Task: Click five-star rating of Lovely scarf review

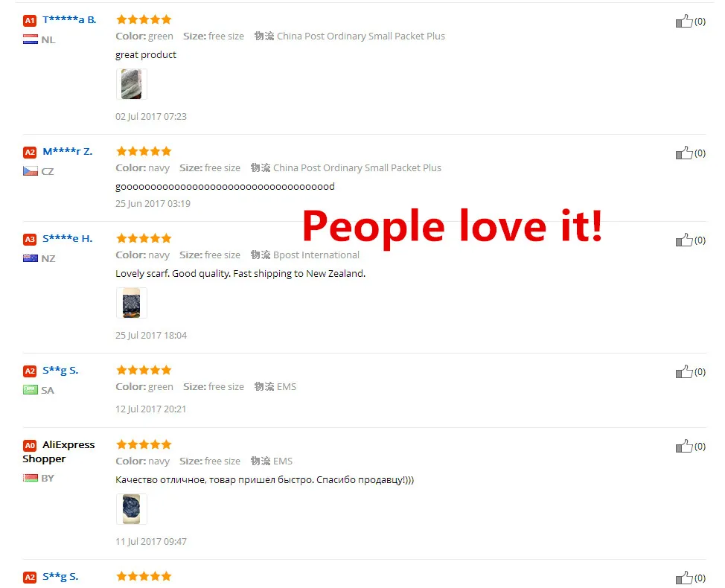Action: [144, 238]
